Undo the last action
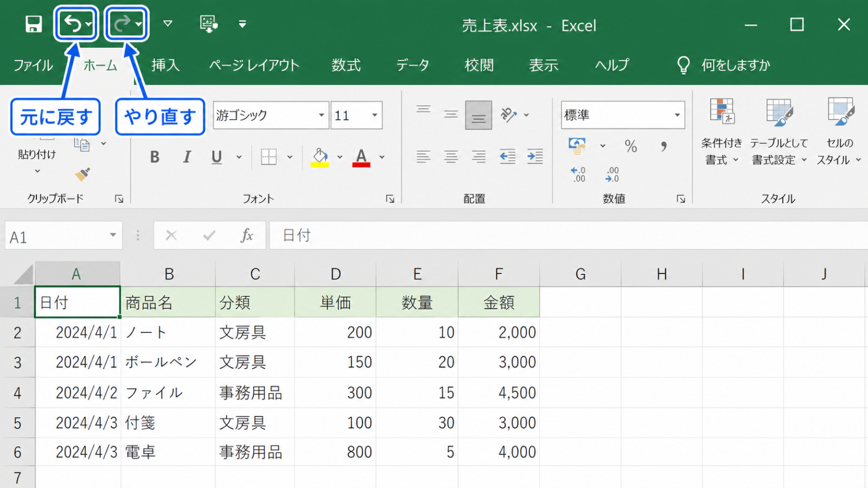 pyautogui.click(x=72, y=24)
